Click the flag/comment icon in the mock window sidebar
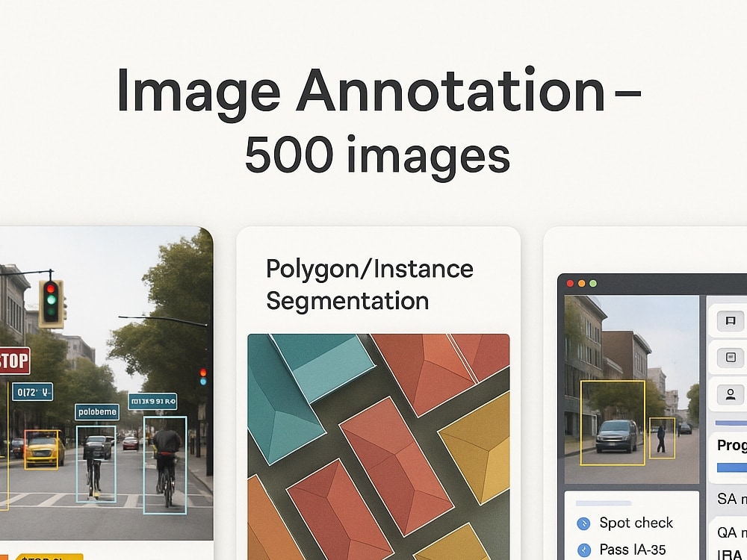Screen dimensions: 747x560 [x=731, y=320]
